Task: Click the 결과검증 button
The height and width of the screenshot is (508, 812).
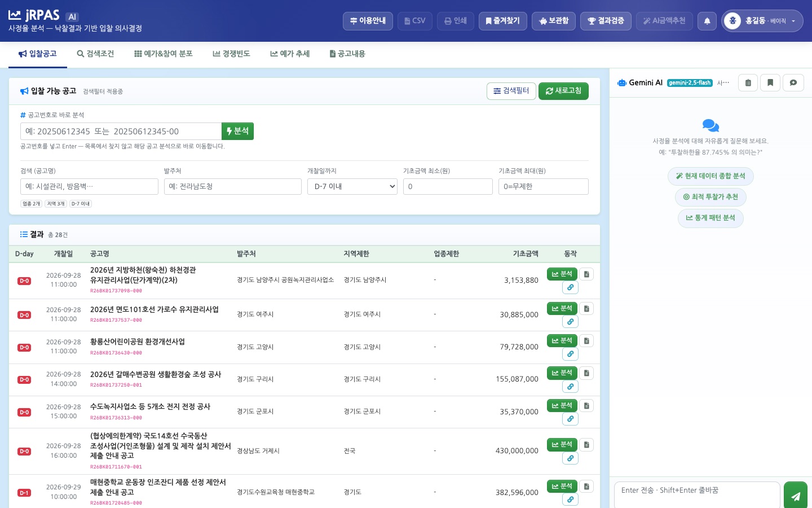Action: click(606, 21)
